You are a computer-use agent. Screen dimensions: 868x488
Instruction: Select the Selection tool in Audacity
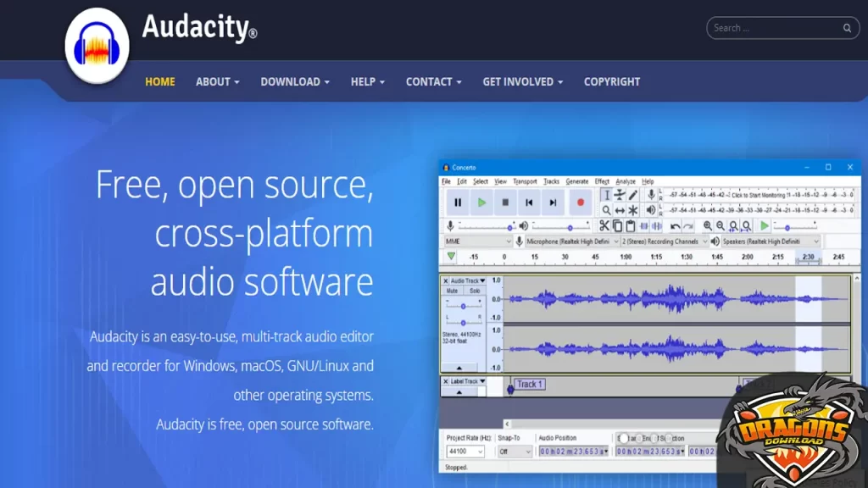pos(606,196)
